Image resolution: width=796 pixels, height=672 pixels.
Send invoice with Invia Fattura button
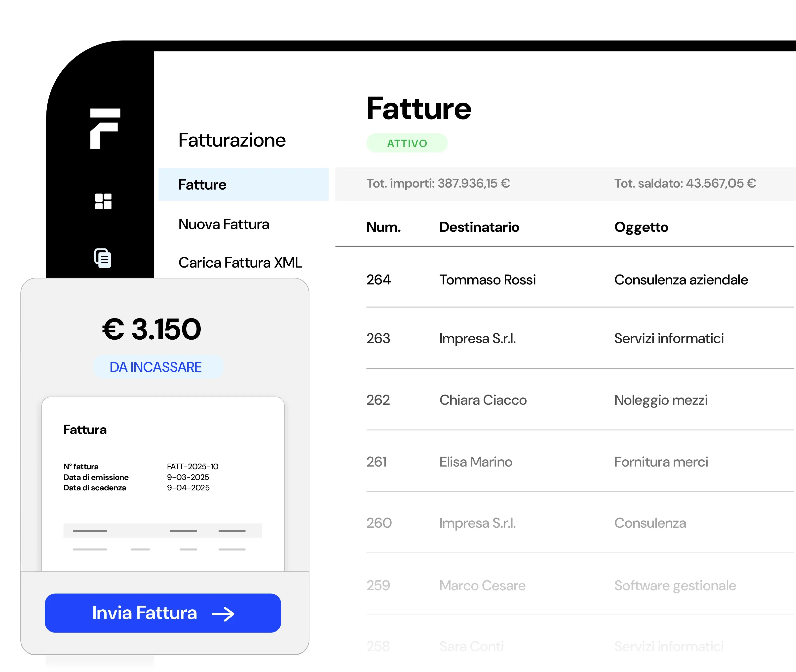point(163,613)
